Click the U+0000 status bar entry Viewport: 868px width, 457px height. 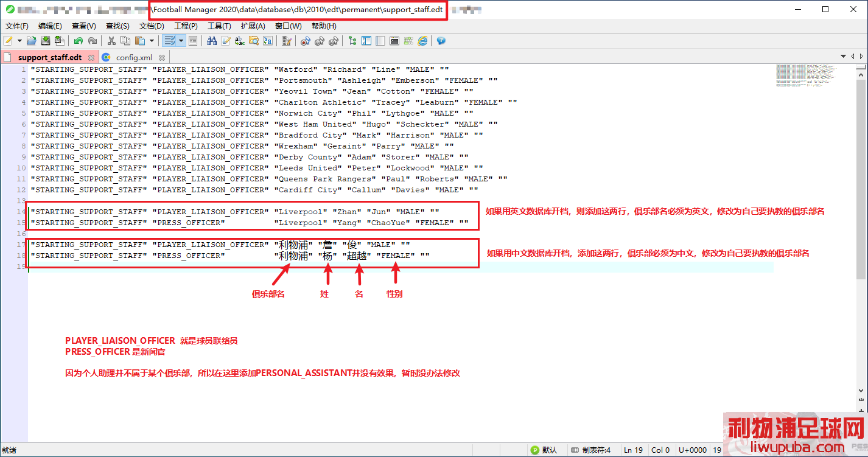coord(693,450)
